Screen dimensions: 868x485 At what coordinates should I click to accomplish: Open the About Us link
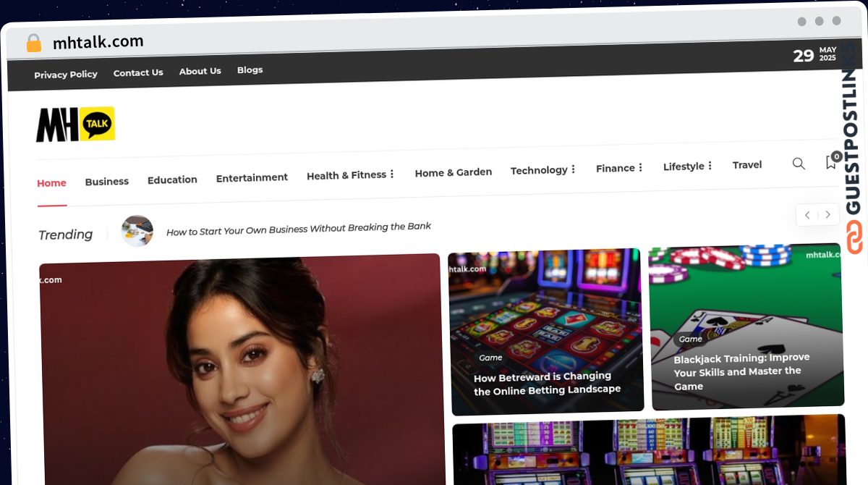click(x=200, y=71)
